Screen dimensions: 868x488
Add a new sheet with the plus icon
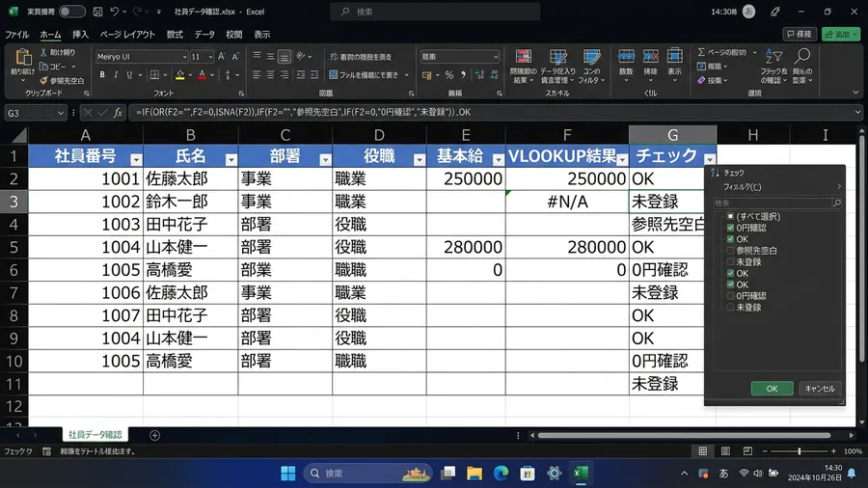click(x=155, y=435)
